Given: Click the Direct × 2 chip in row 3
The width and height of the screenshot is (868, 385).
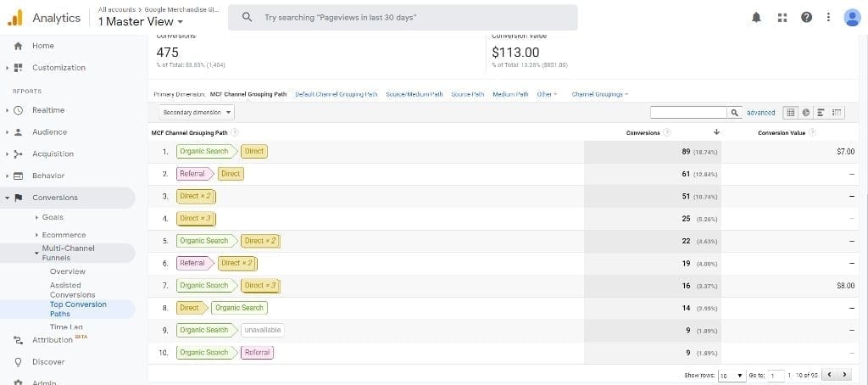Looking at the screenshot, I should [197, 196].
